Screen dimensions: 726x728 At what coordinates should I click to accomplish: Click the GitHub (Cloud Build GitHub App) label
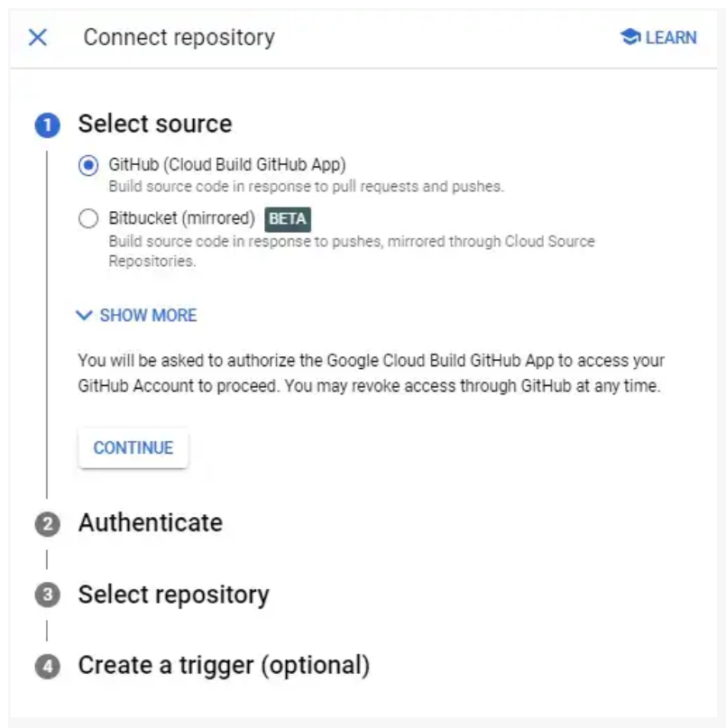tap(227, 165)
